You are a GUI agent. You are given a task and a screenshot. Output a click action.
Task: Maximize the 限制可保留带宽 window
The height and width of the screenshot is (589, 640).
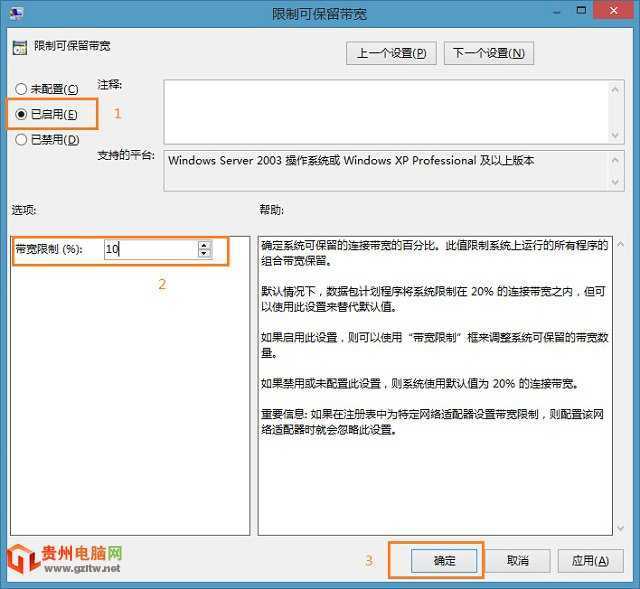tap(581, 11)
